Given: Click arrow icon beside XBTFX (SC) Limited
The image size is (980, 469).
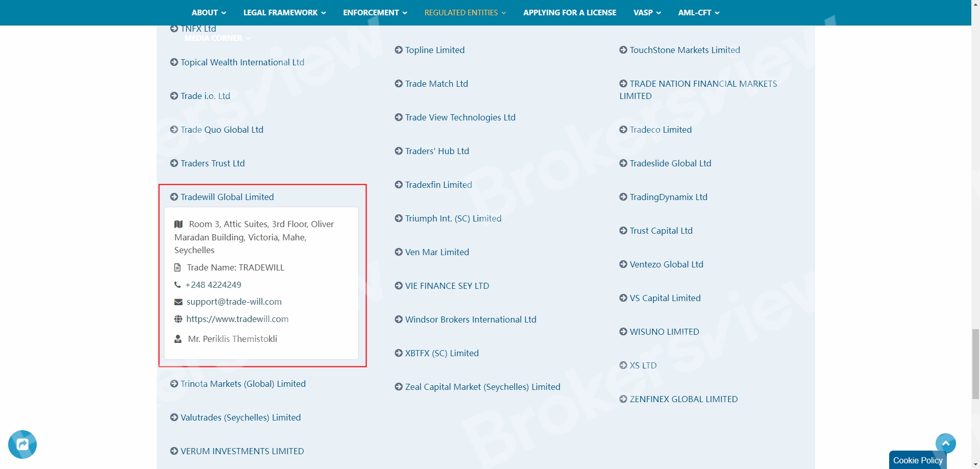Looking at the screenshot, I should [x=399, y=353].
